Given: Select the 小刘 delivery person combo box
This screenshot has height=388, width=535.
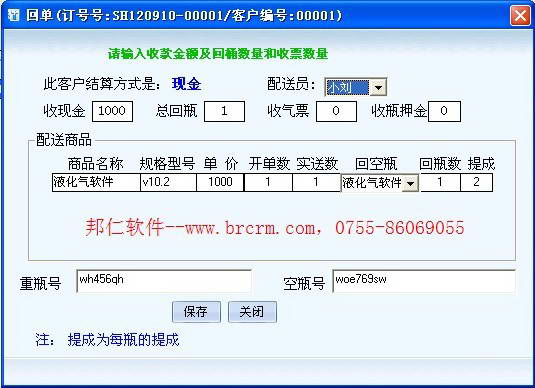Looking at the screenshot, I should pos(355,88).
